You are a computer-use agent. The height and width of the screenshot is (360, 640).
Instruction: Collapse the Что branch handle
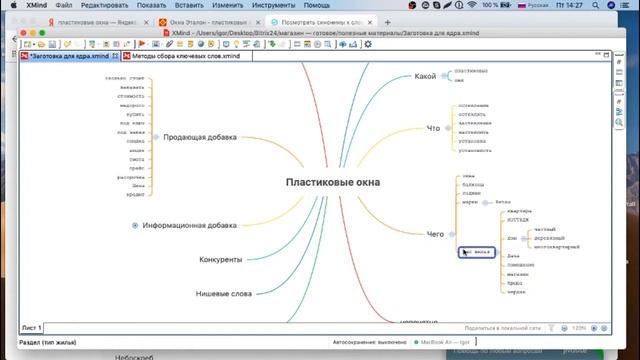448,128
